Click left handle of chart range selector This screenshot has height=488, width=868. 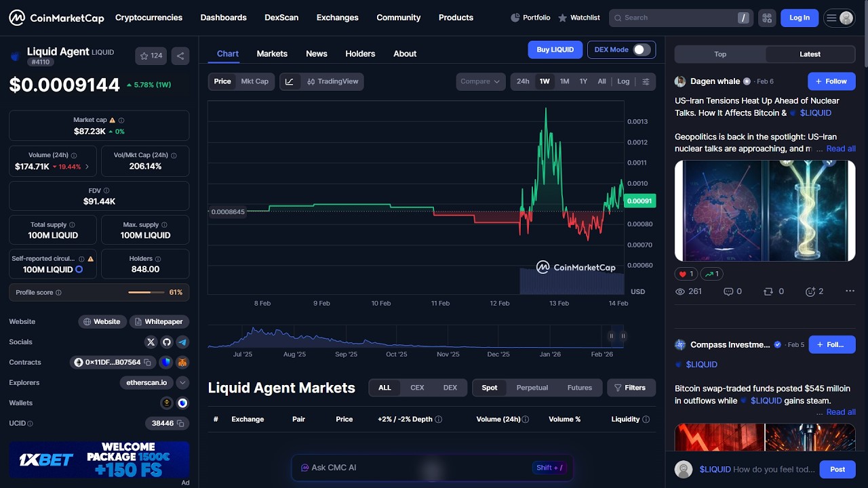[611, 335]
